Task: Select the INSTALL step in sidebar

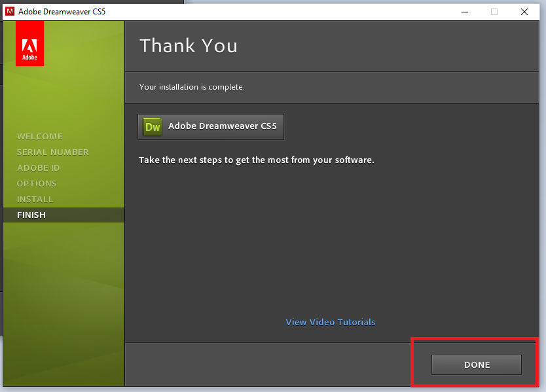Action: point(35,199)
